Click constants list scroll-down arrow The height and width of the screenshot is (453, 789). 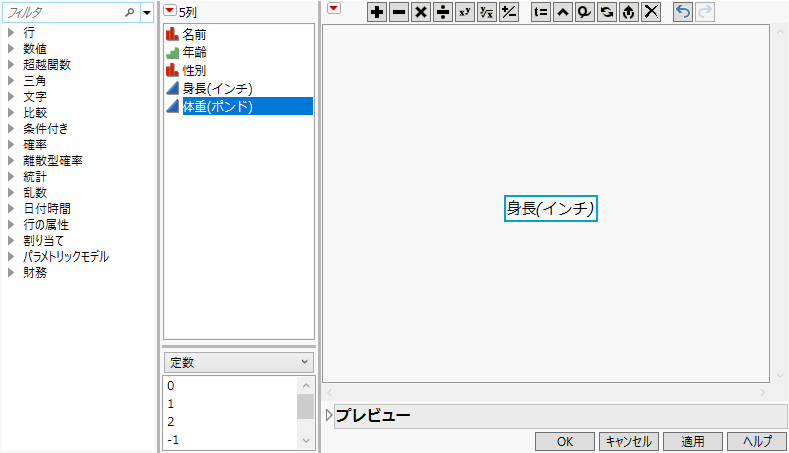tap(305, 440)
